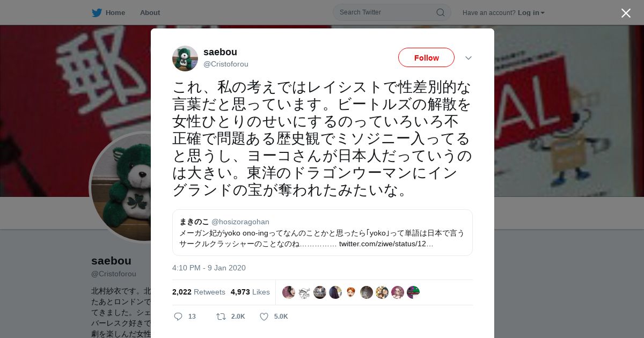Close the tweet overlay with X

pos(626,13)
